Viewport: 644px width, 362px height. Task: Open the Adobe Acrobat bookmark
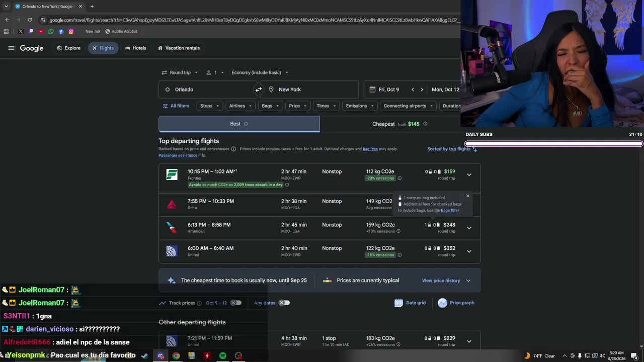point(121,31)
